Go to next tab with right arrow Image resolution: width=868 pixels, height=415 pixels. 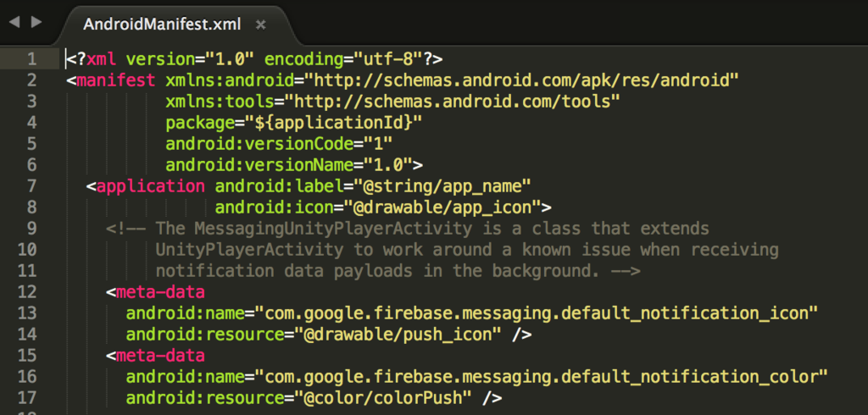(36, 22)
